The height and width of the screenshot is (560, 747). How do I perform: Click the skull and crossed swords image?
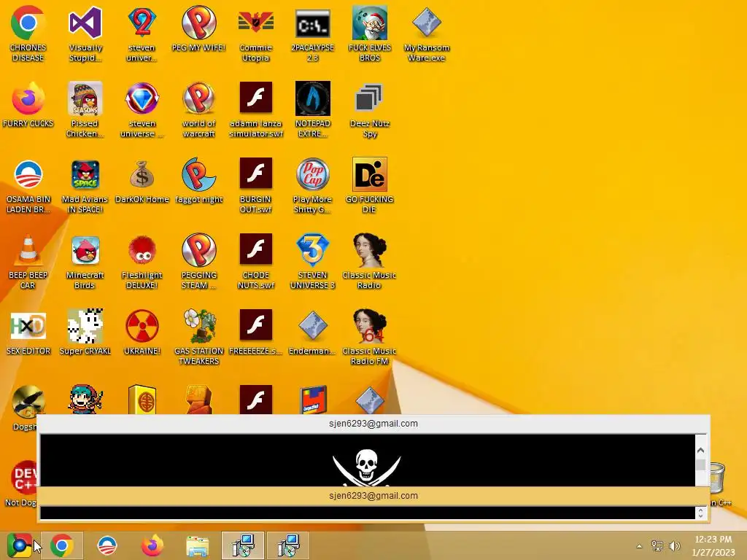pyautogui.click(x=366, y=467)
